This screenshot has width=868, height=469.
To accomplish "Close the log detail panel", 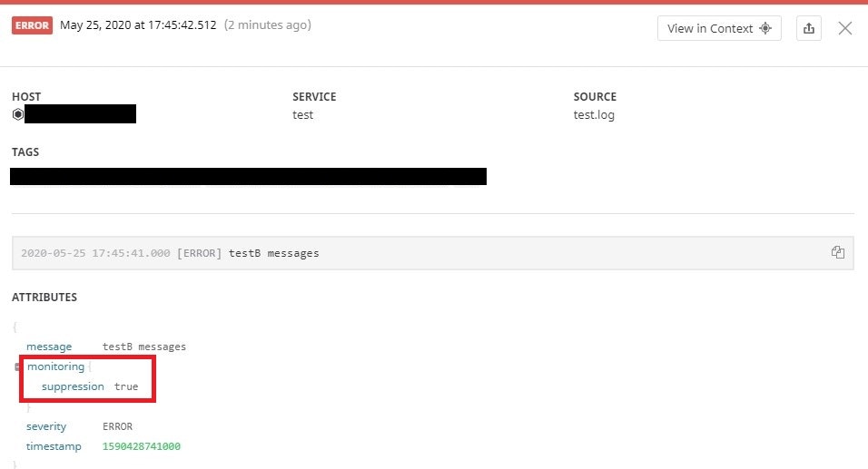I will 844,28.
